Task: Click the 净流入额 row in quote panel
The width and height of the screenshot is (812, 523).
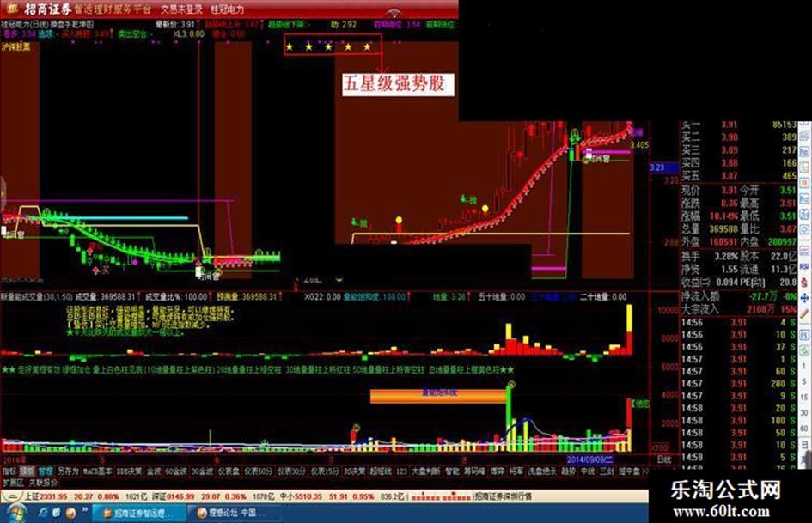Action: (739, 297)
